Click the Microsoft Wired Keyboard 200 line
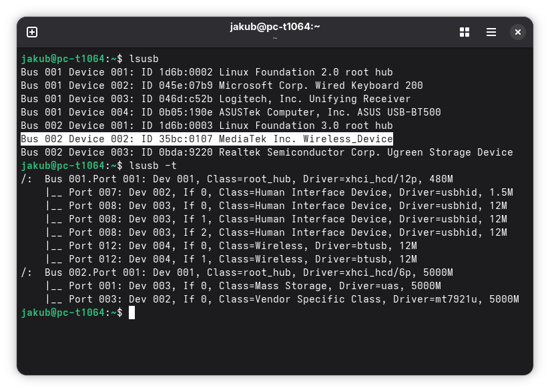This screenshot has height=392, width=550. [222, 85]
